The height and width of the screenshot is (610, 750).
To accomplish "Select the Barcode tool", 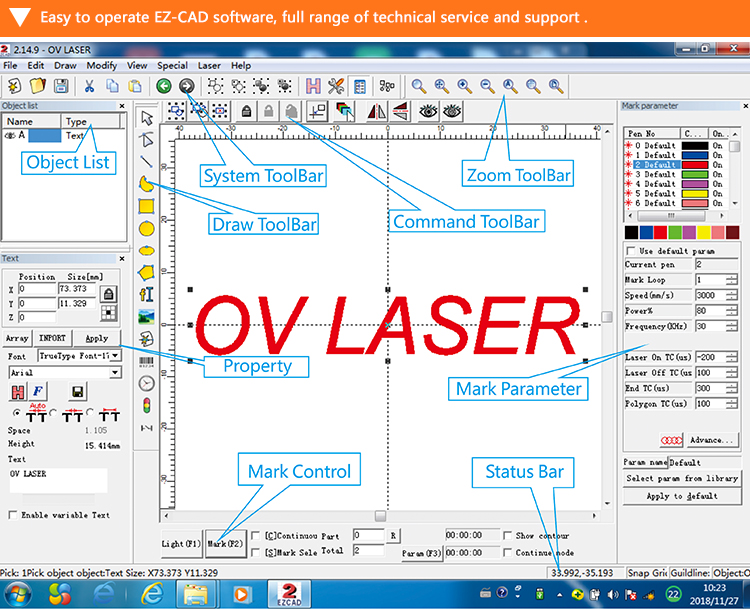I will 146,362.
